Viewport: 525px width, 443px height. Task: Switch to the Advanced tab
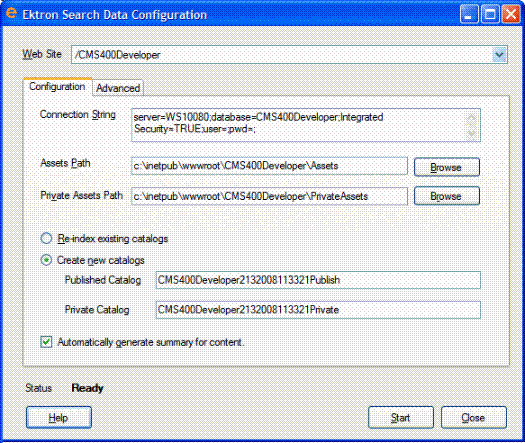[118, 88]
